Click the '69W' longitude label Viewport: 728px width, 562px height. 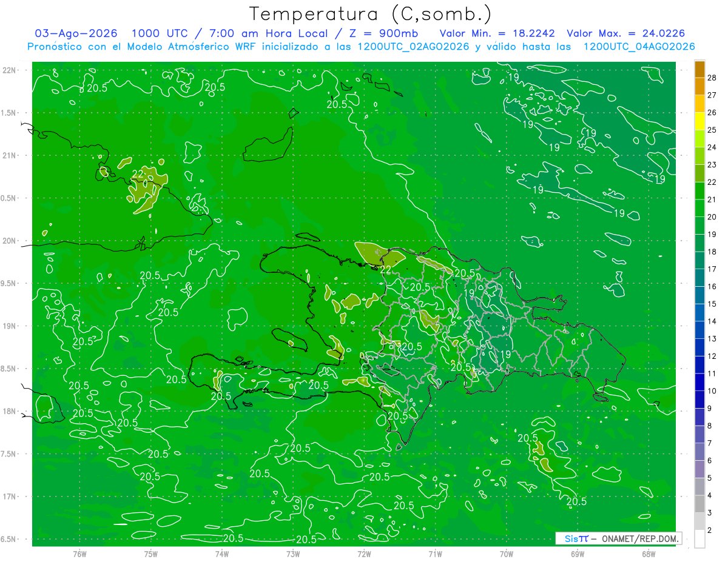coord(578,554)
